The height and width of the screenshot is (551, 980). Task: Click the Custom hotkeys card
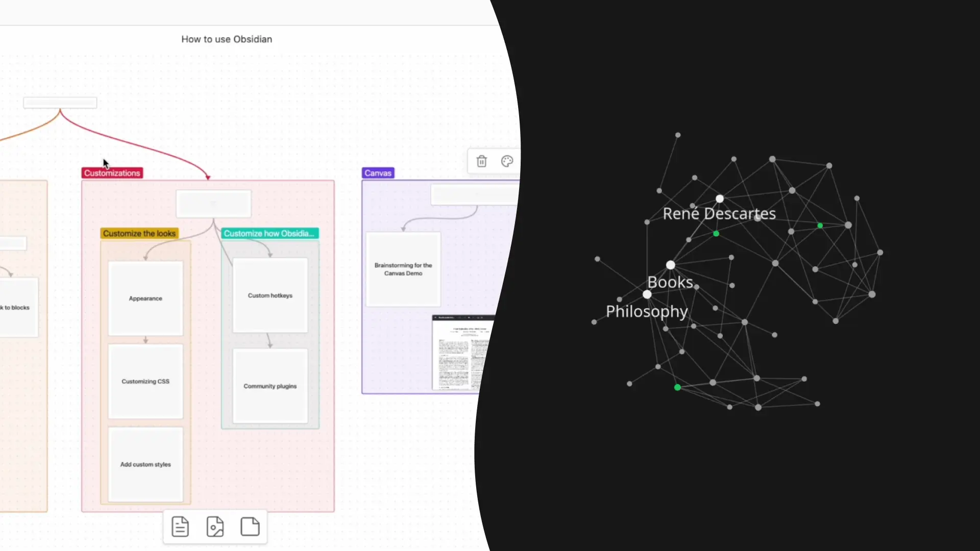click(x=270, y=295)
